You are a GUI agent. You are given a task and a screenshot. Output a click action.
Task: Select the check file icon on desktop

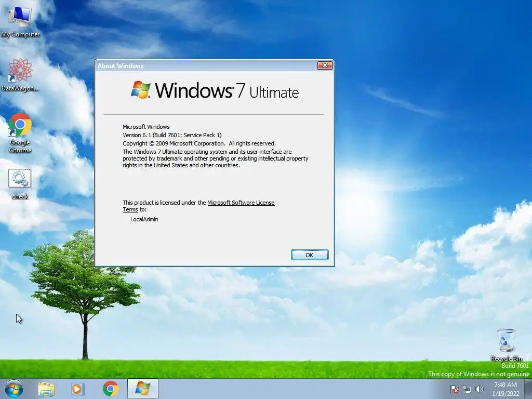coord(20,184)
